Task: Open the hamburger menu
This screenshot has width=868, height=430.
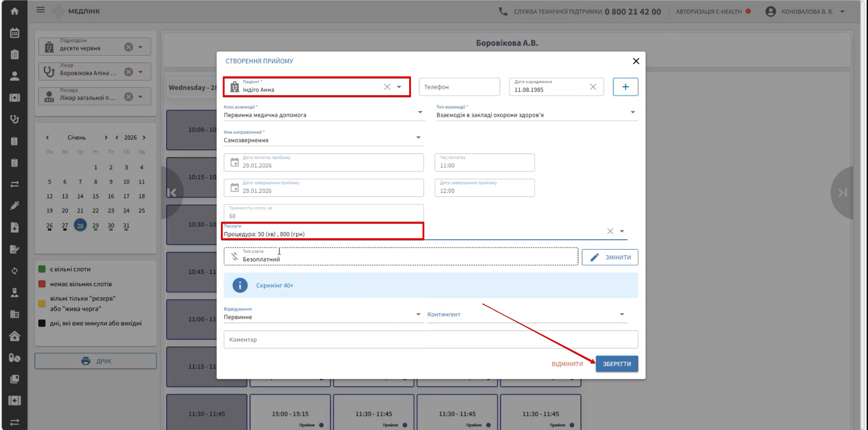Action: 41,10
